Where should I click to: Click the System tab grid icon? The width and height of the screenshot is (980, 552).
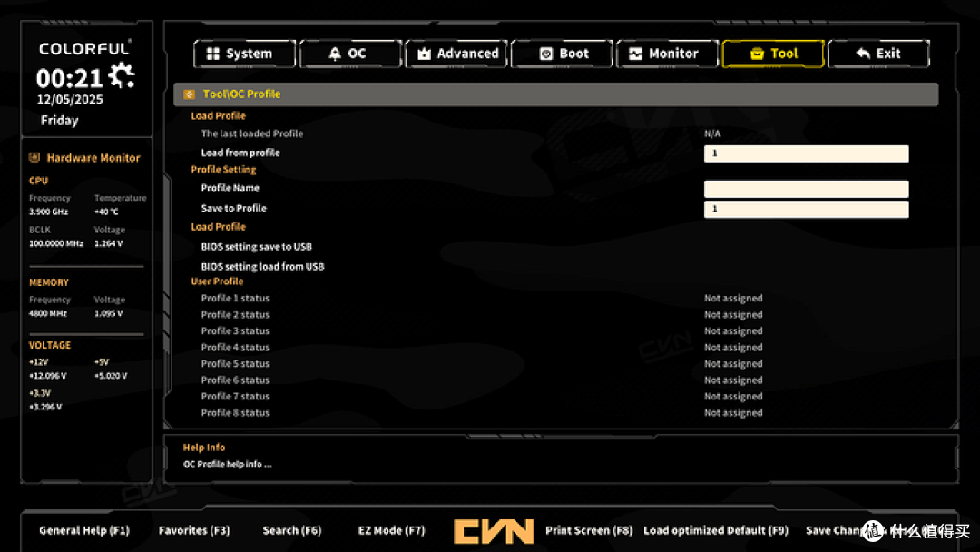213,54
